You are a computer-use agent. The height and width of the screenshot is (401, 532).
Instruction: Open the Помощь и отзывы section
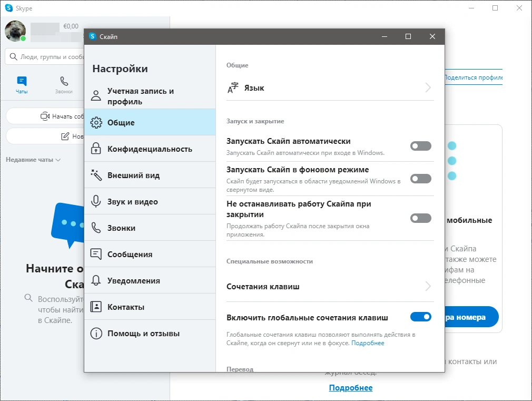150,334
